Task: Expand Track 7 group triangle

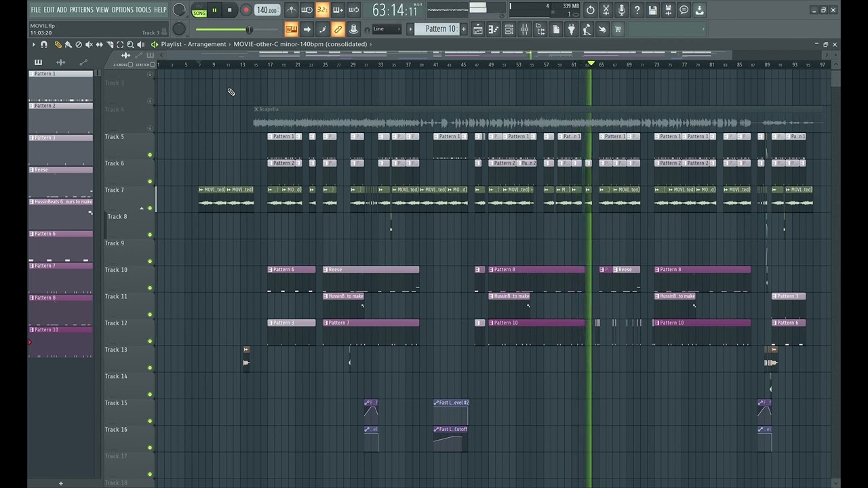Action: [142, 208]
